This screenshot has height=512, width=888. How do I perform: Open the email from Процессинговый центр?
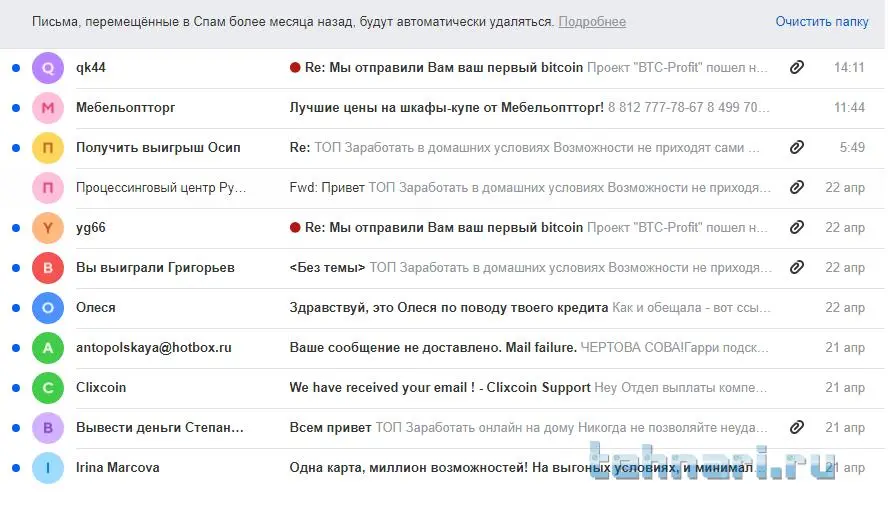[158, 188]
